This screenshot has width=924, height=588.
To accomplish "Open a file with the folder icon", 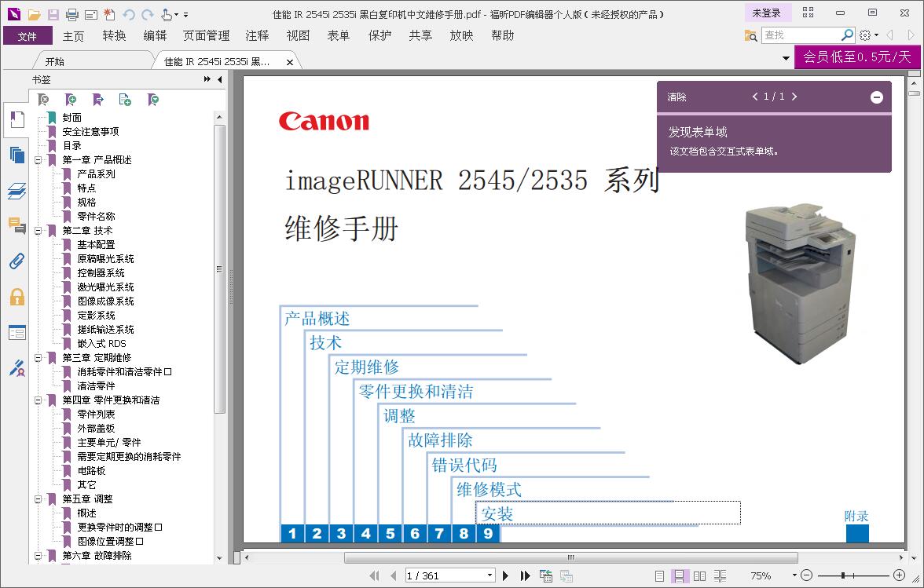I will coord(35,15).
